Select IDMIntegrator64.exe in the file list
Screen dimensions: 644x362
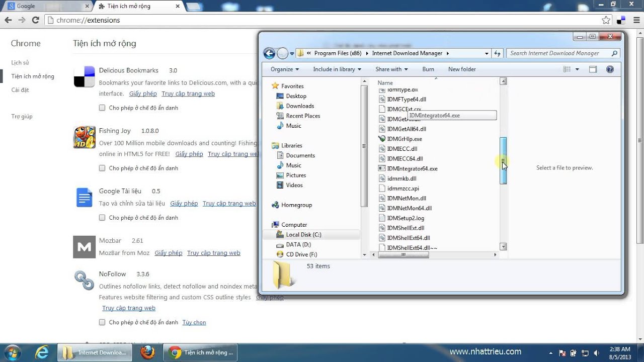pyautogui.click(x=408, y=168)
